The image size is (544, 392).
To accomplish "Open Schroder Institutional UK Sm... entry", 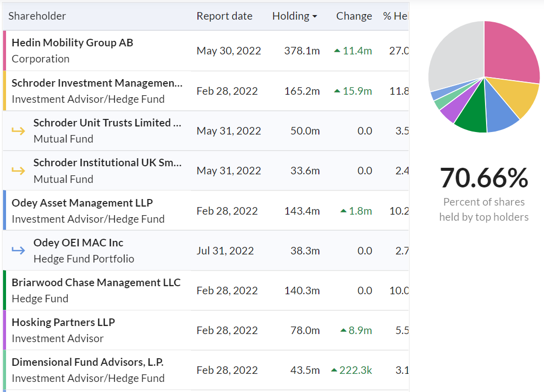I will coord(108,163).
